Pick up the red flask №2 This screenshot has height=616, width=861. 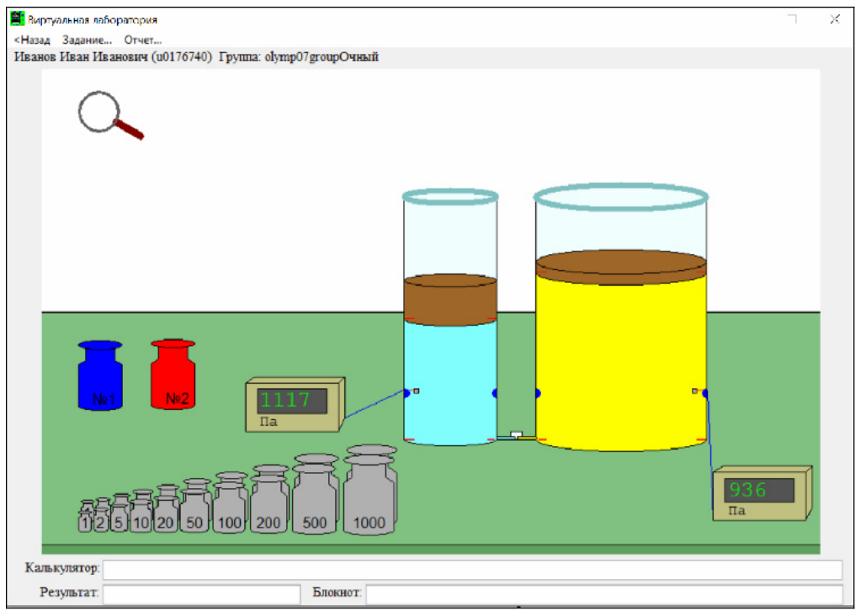pyautogui.click(x=173, y=374)
